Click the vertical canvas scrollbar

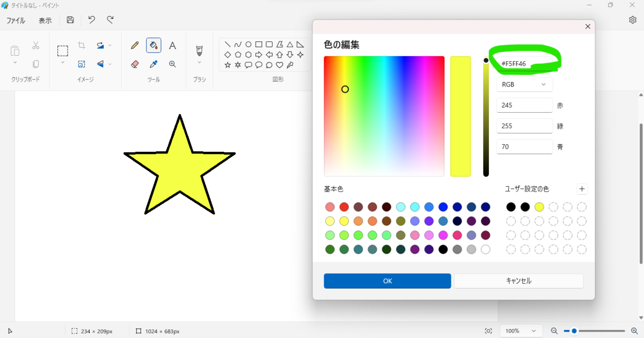coord(641,193)
